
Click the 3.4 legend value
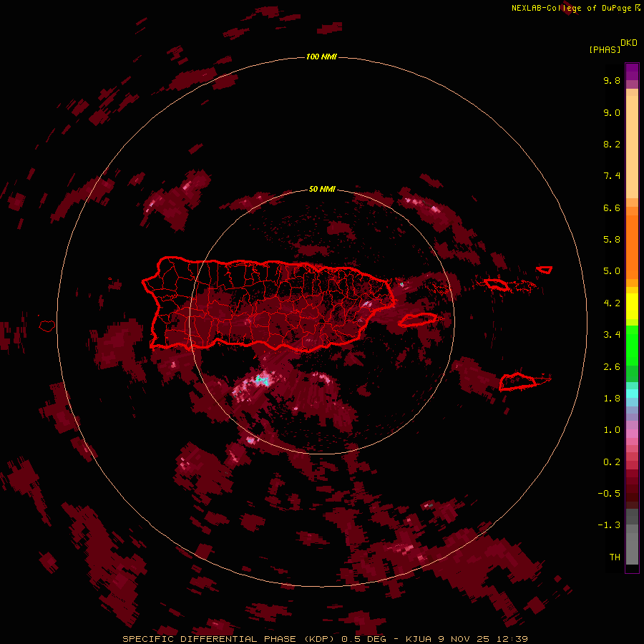612,335
